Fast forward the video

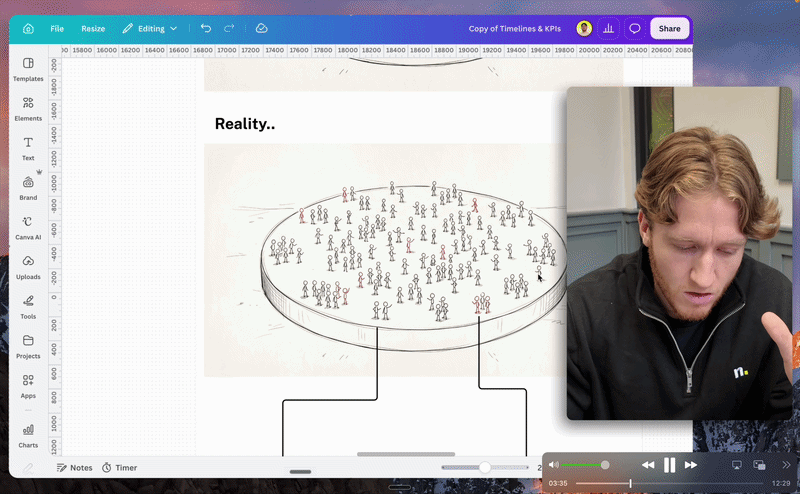691,465
